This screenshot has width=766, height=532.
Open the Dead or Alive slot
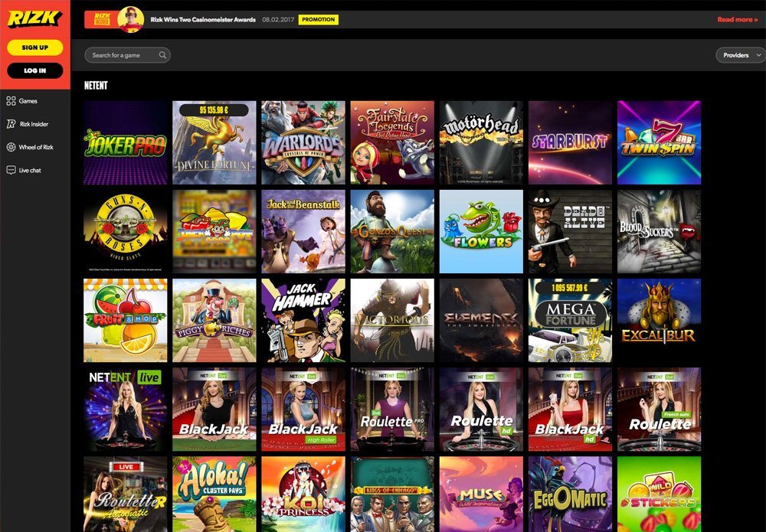570,231
